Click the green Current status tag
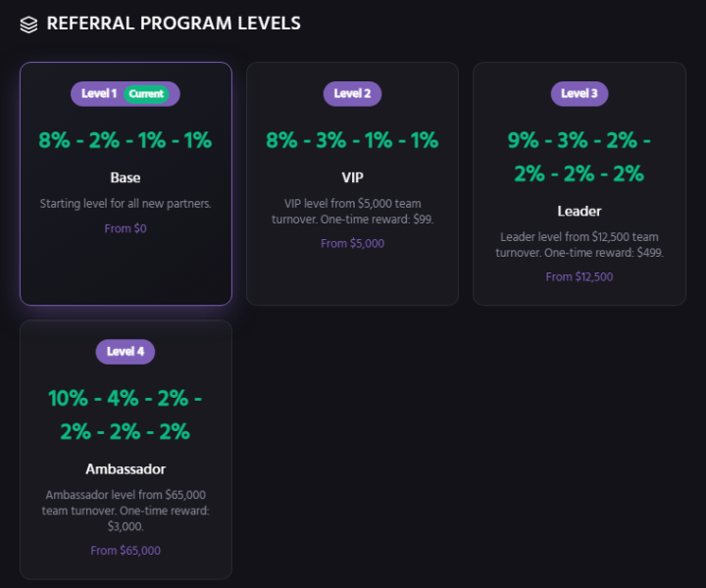Screen dimensions: 706x588 146,94
